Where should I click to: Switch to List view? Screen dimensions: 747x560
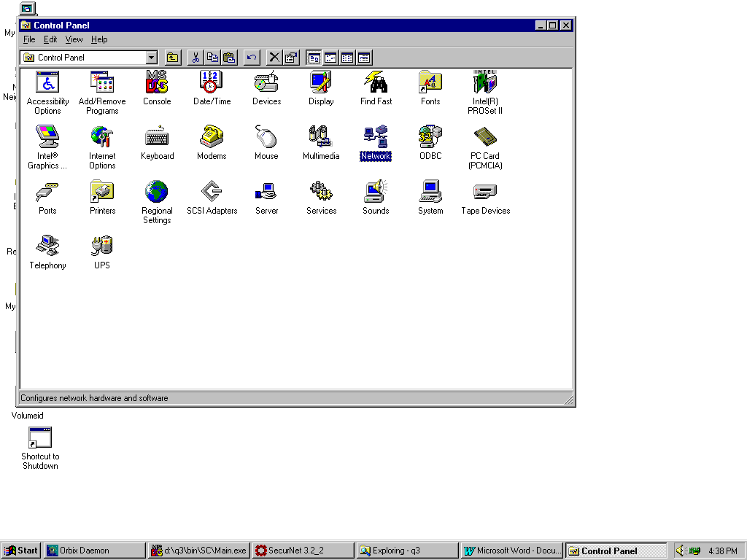coord(347,58)
